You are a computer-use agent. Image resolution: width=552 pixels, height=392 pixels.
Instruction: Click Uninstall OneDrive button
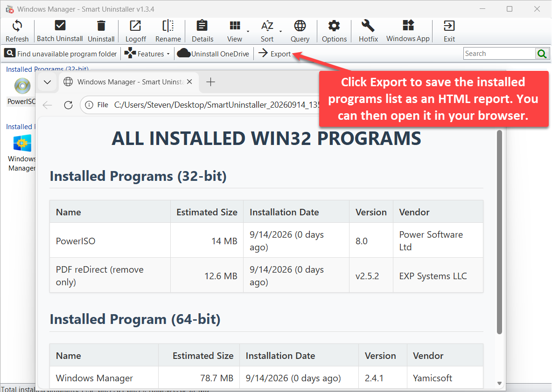click(213, 54)
